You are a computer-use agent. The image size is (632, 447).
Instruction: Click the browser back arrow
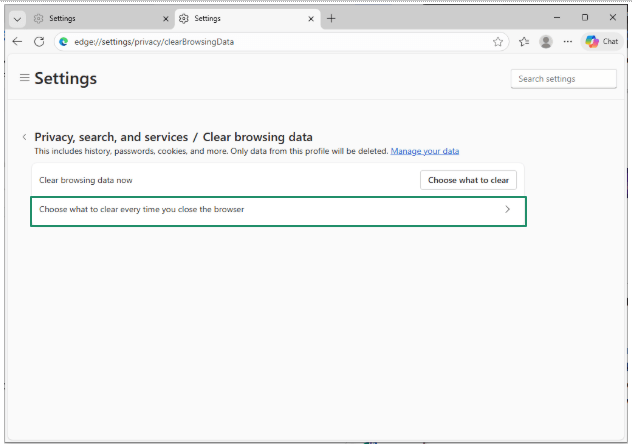pos(17,41)
